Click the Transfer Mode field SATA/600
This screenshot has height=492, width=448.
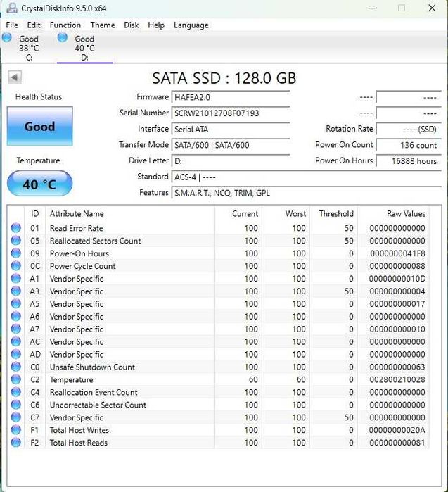(231, 145)
